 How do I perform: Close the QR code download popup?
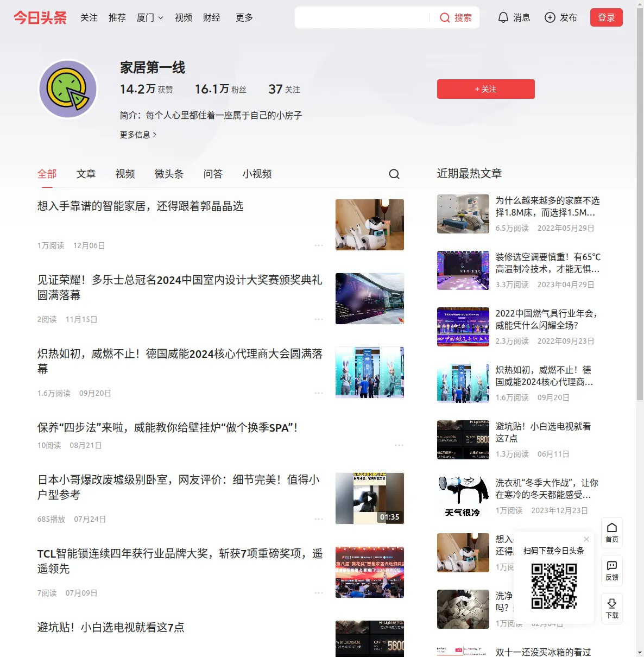point(586,539)
